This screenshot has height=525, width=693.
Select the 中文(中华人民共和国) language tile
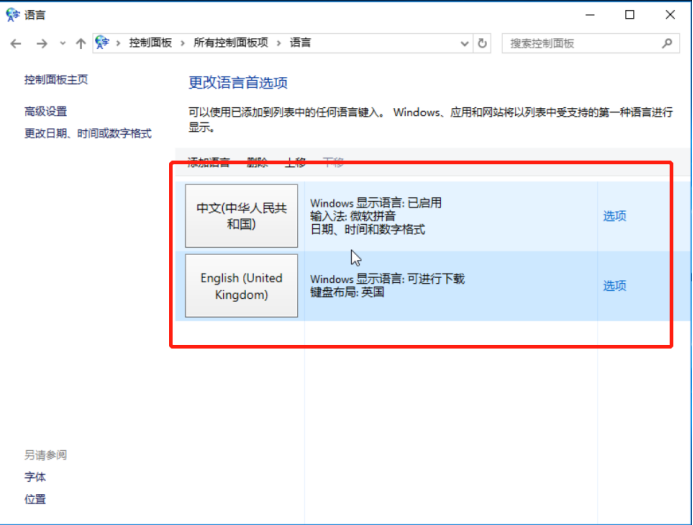pos(241,216)
